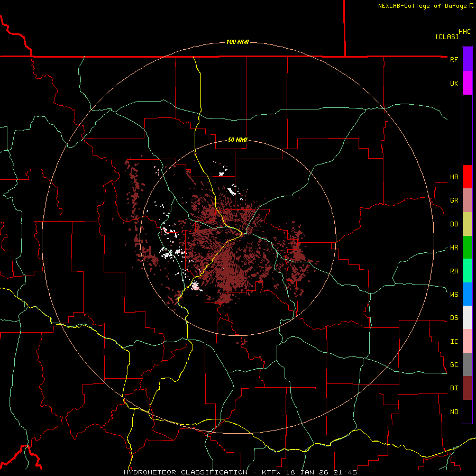Click the HA legend label
This screenshot has height=476, width=476.
click(454, 177)
